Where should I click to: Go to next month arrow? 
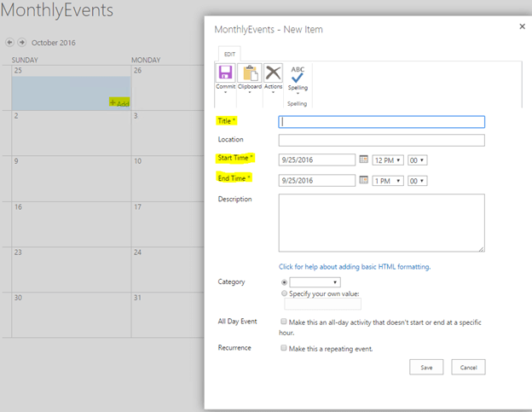coord(22,43)
